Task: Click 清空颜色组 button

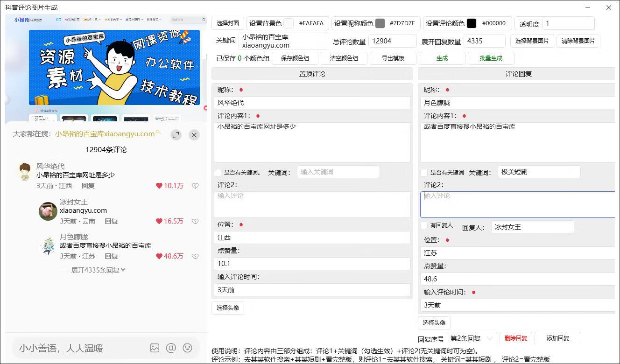Action: point(344,58)
